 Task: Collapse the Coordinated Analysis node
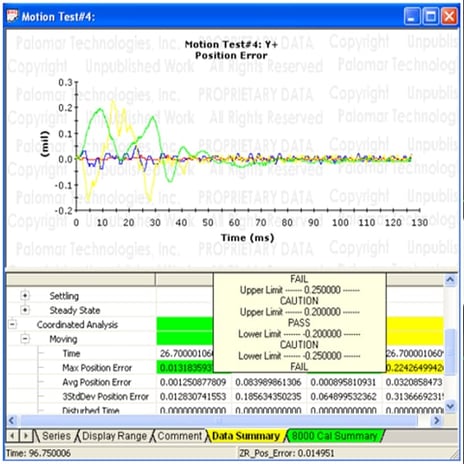(12, 324)
